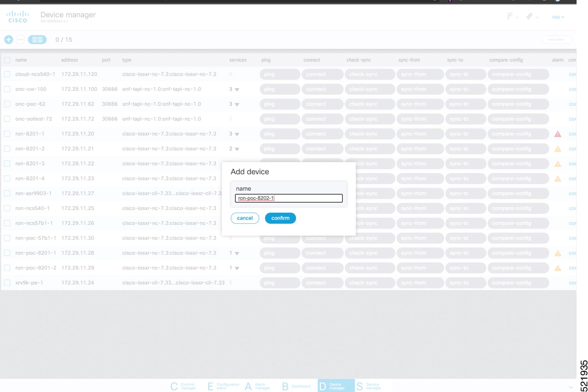The width and height of the screenshot is (588, 392).
Task: Toggle the column view icon
Action: pyautogui.click(x=37, y=39)
